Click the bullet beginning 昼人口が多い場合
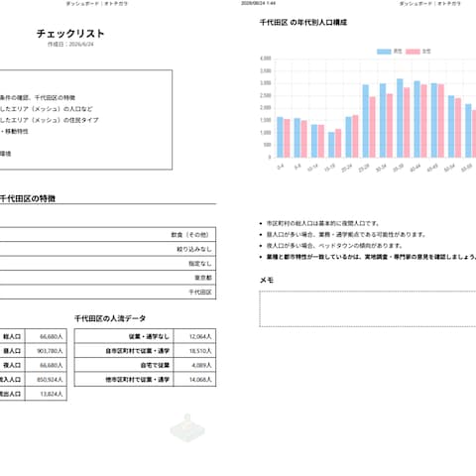476x476 pixels. 346,235
